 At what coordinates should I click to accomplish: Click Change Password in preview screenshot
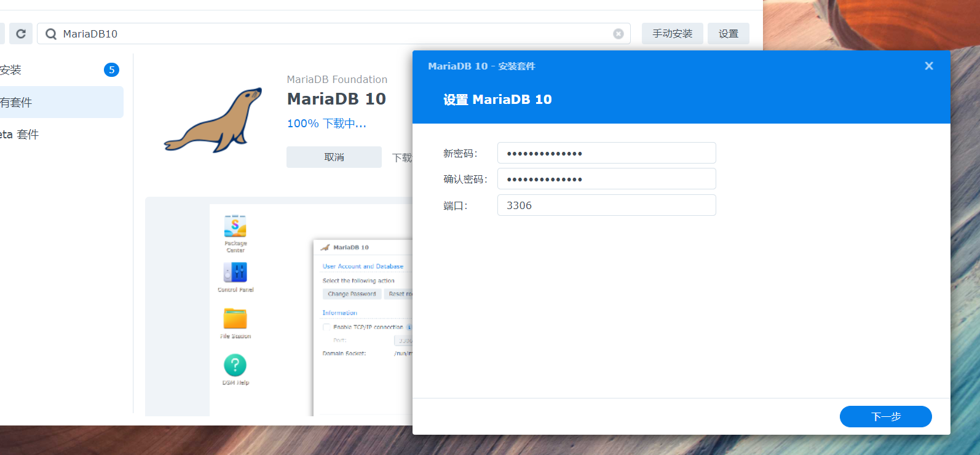coord(352,294)
